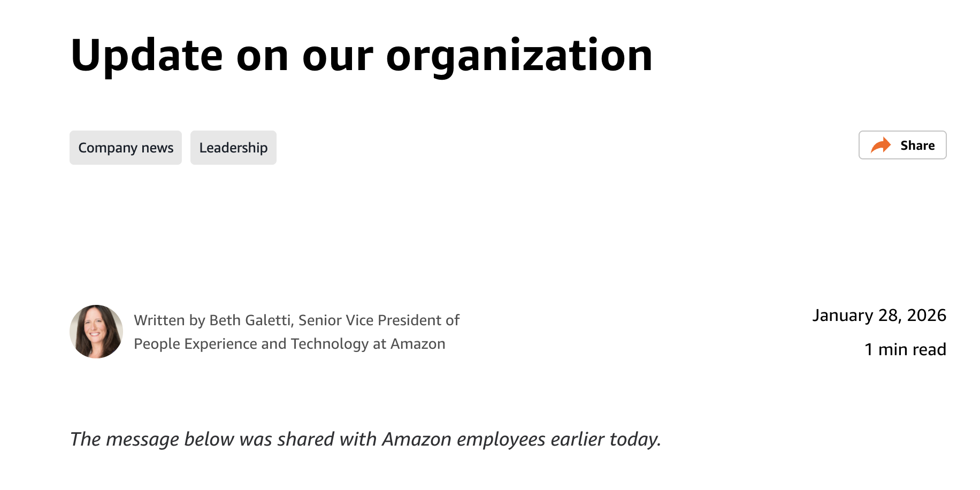Click the word Amazon in the byline

(x=418, y=343)
